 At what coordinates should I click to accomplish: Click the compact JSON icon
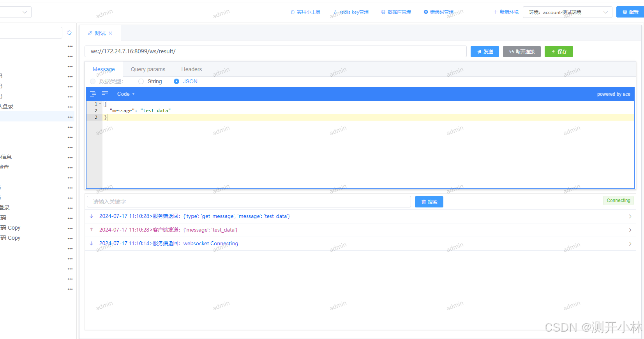pos(105,93)
